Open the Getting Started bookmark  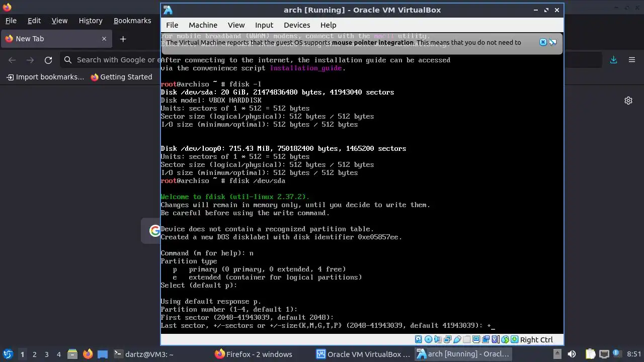click(121, 77)
